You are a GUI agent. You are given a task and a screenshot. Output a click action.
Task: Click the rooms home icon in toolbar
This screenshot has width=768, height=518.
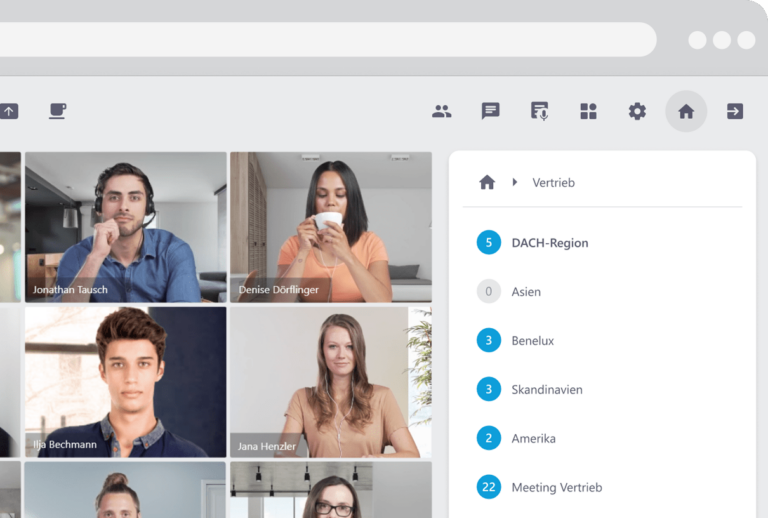click(x=686, y=111)
